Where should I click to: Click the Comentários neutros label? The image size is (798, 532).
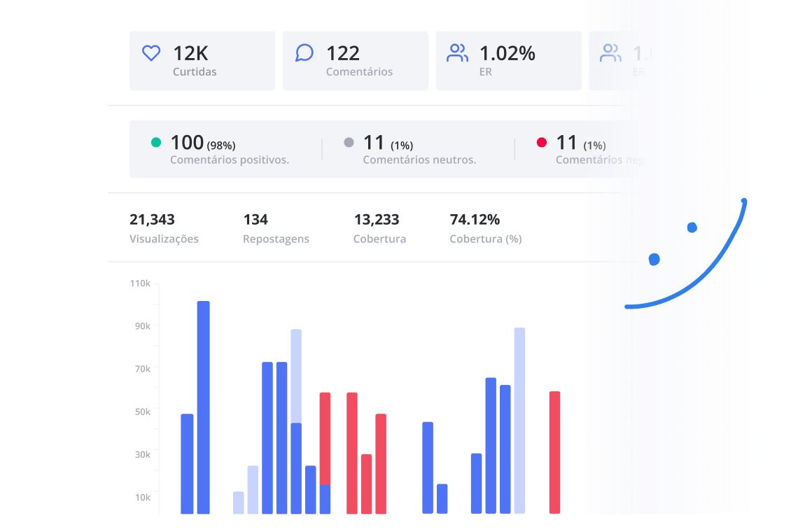pos(419,160)
